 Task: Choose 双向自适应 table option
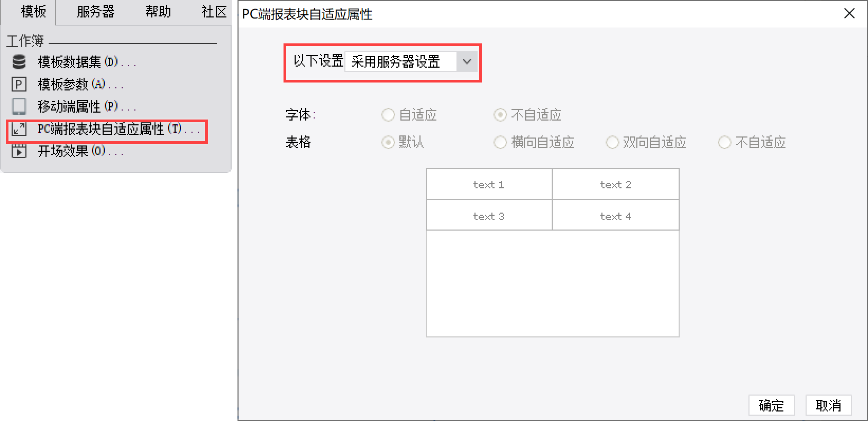[613, 142]
